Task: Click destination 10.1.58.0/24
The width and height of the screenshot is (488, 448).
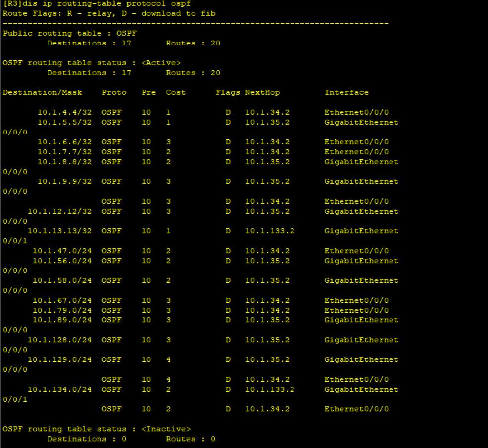Action: (62, 281)
